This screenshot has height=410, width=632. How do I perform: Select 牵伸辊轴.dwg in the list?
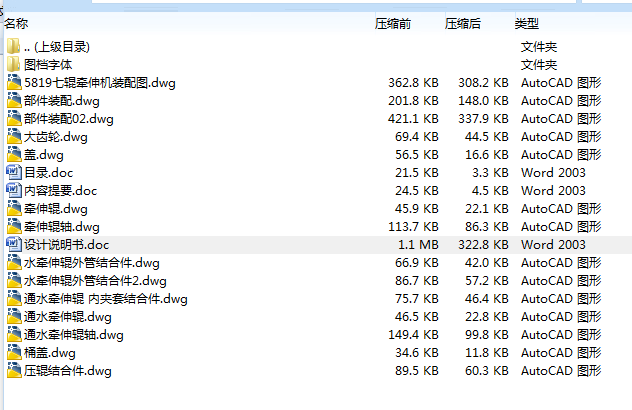(62, 227)
